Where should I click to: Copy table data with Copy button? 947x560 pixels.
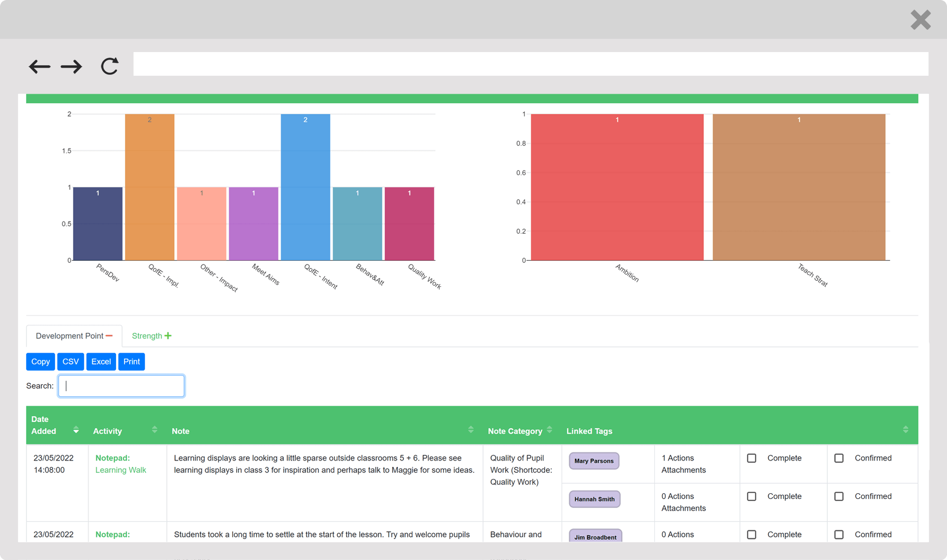pos(40,362)
